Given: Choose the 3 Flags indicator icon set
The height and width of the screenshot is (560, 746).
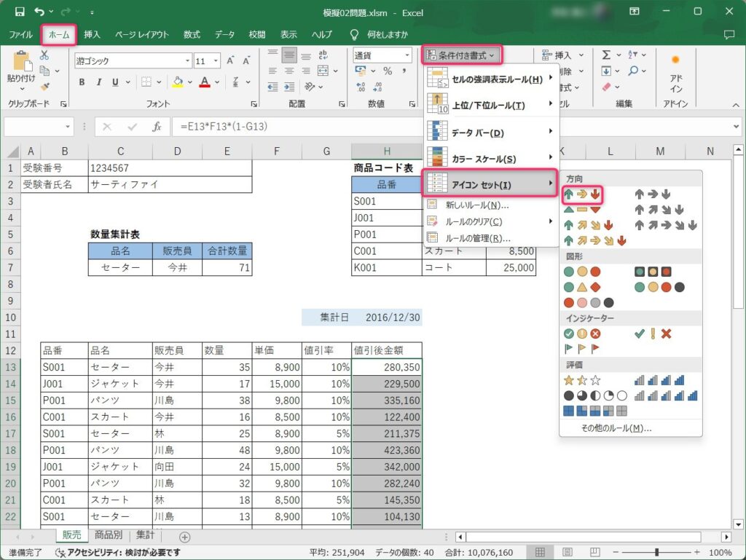Looking at the screenshot, I should (581, 348).
